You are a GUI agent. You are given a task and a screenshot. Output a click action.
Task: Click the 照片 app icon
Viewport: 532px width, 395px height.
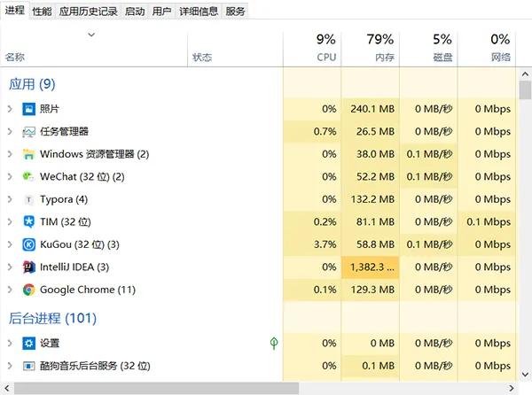pos(29,109)
